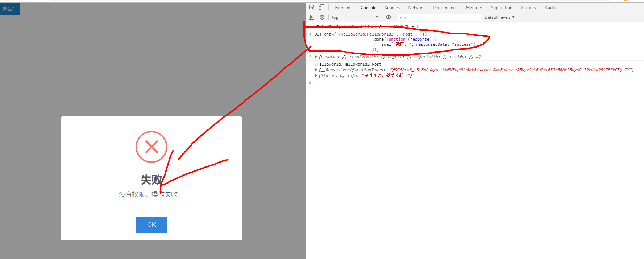Viewport: 644px width, 259px height.
Task: Create a live expression using eye icon
Action: pos(389,17)
